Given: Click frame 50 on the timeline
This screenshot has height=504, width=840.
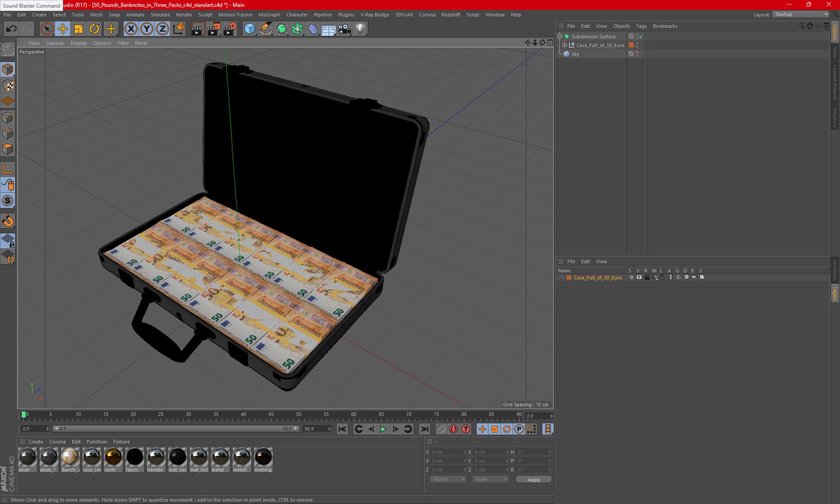Looking at the screenshot, I should (299, 415).
